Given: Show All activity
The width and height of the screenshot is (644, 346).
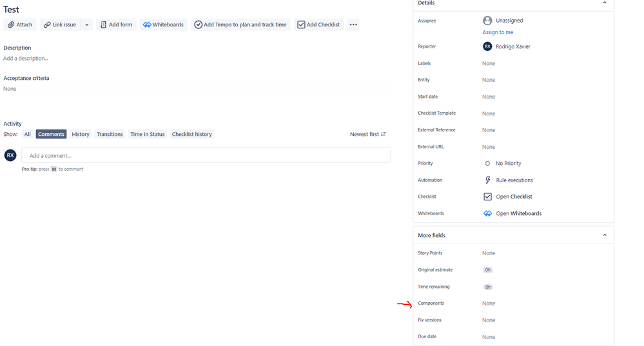Looking at the screenshot, I should 27,134.
